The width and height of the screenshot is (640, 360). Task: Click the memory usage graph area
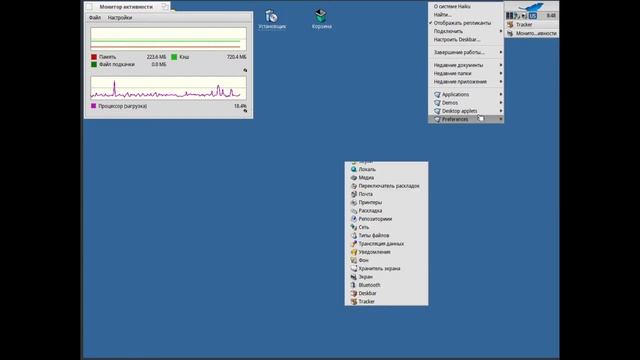tap(168, 39)
